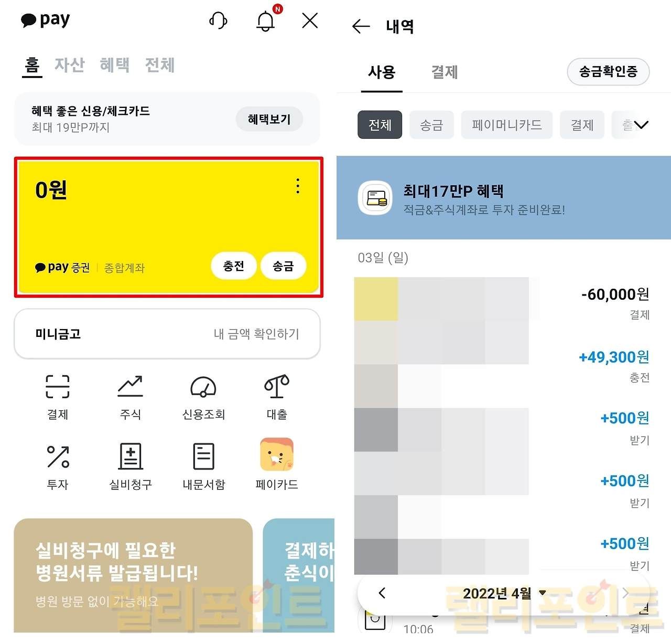Expand the filter chips chevron

click(641, 125)
